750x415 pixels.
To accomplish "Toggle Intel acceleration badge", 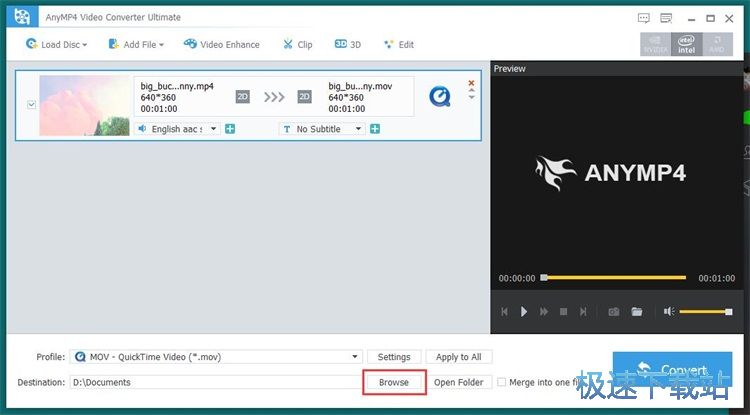I will (x=686, y=44).
